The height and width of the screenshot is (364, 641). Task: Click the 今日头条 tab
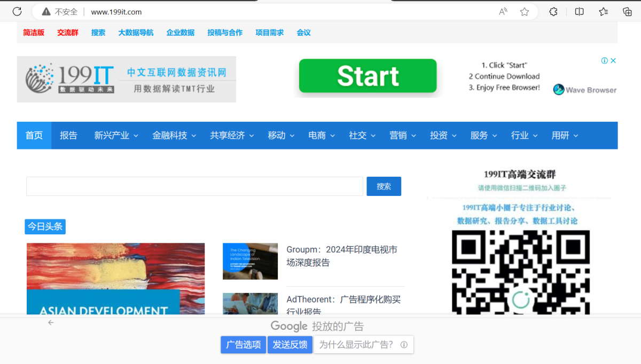tap(45, 226)
